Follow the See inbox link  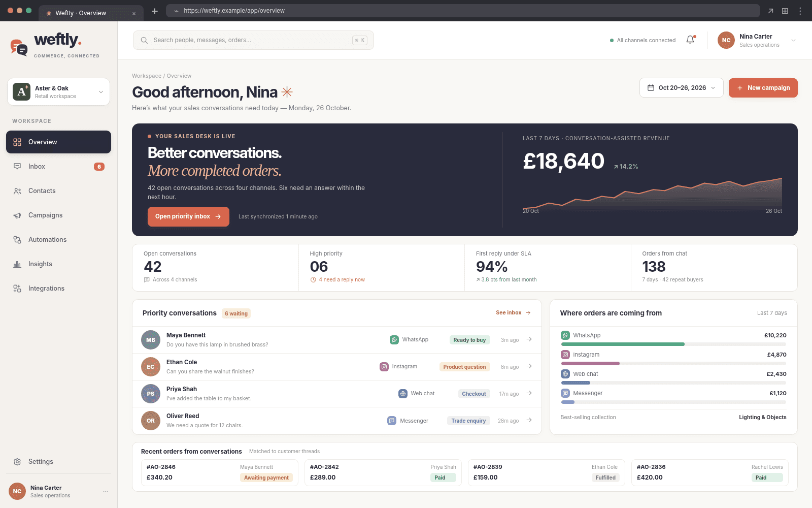pos(513,313)
